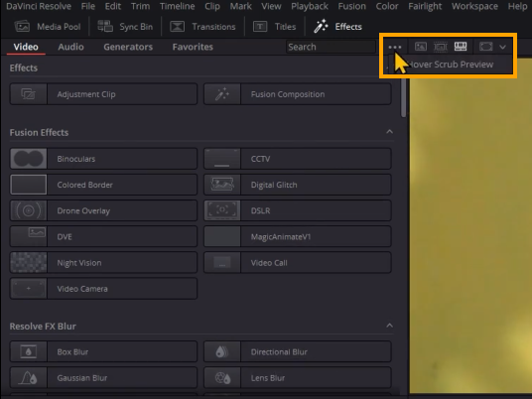Open the Edit menu
532x399 pixels.
(x=113, y=6)
